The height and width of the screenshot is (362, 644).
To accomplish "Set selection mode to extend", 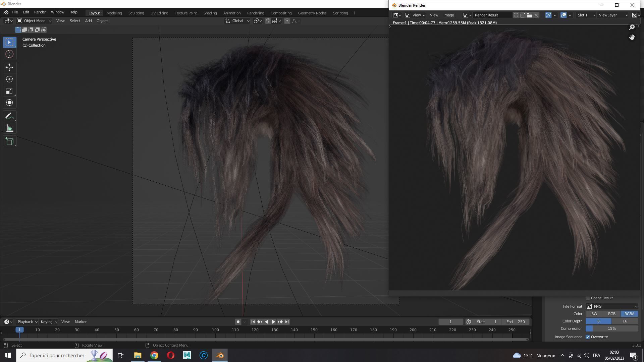I will 24,30.
